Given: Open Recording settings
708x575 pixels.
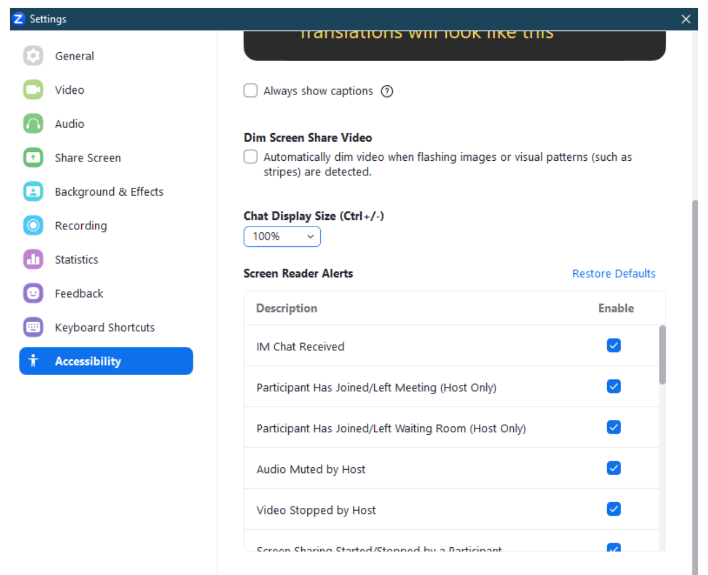Looking at the screenshot, I should [106, 225].
